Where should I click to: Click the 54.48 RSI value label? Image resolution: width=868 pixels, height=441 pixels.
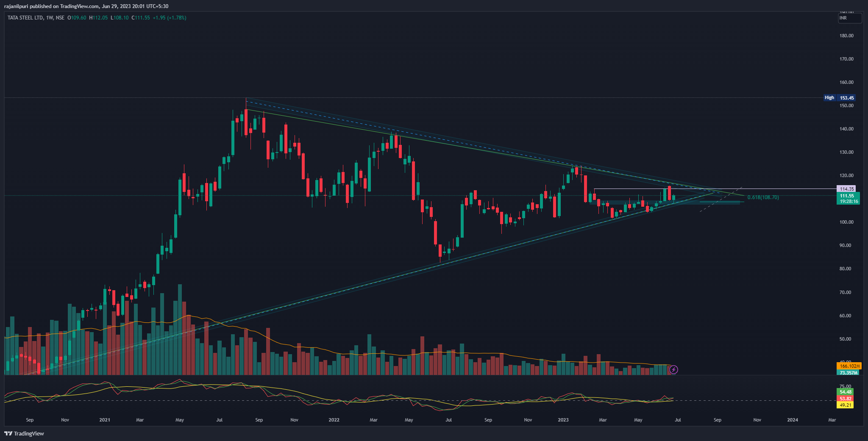click(x=846, y=392)
